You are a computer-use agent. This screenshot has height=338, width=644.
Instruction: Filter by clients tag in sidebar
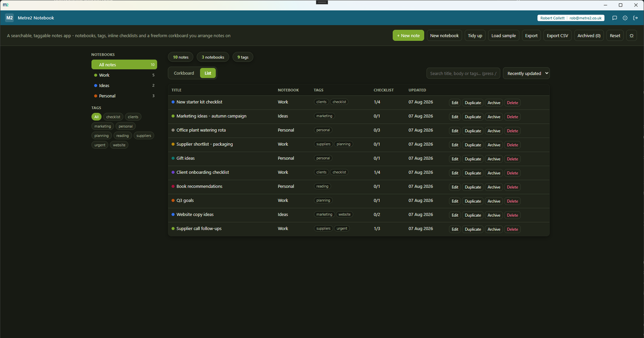coord(133,117)
